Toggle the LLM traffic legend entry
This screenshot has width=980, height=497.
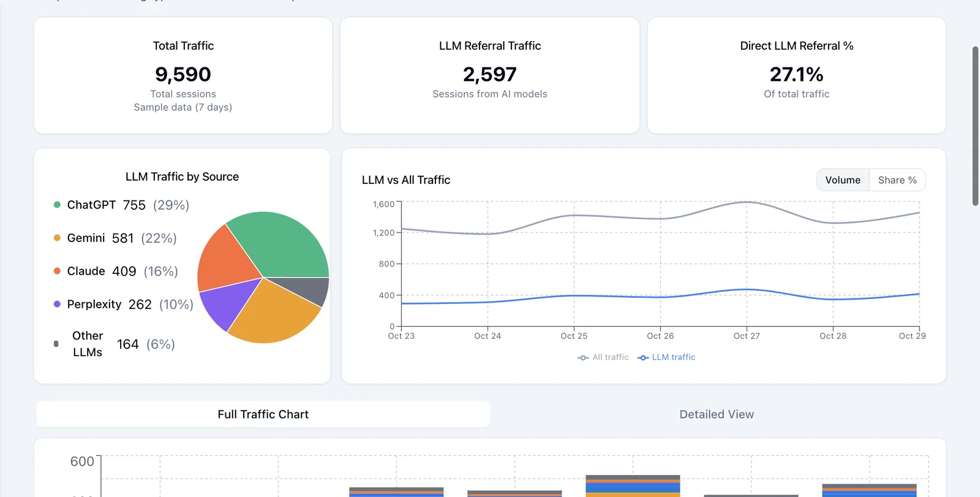pos(666,357)
